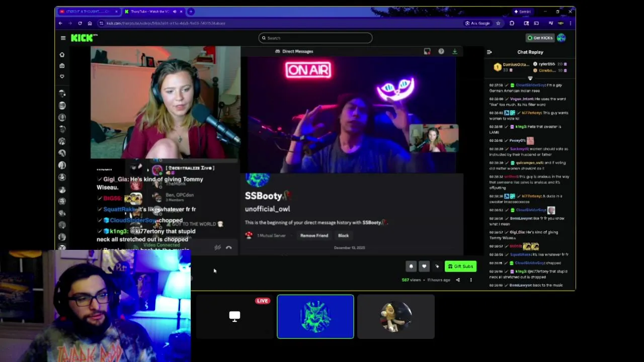Mute the audio-playing Kick tab

tap(175, 12)
